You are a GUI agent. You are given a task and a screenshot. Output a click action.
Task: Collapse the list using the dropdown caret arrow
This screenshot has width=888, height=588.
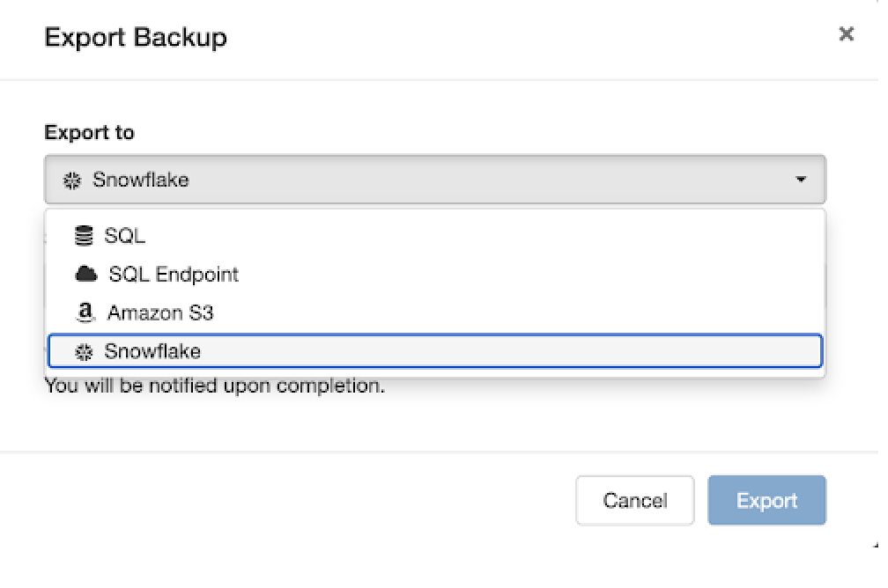[x=801, y=180]
